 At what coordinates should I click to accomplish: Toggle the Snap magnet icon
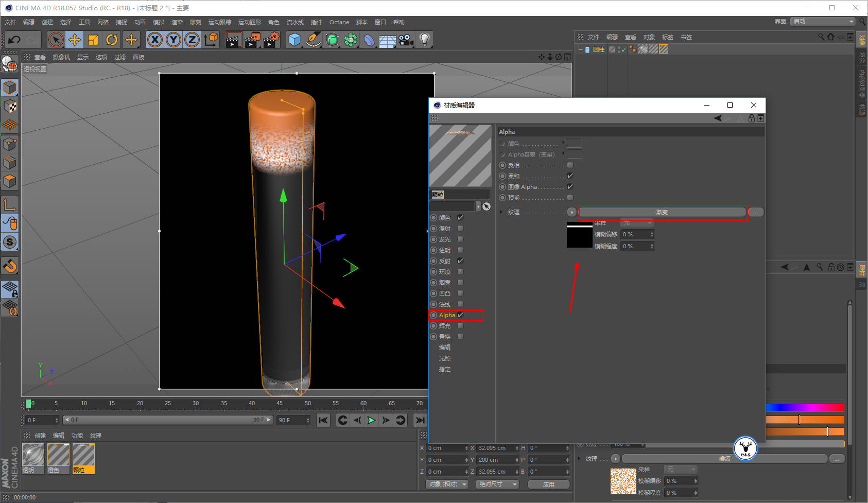pyautogui.click(x=10, y=266)
